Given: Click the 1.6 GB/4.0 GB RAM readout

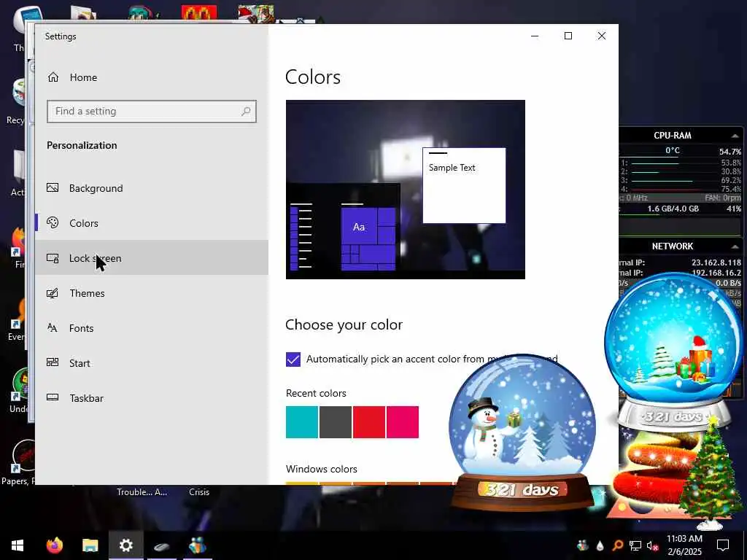Looking at the screenshot, I should [x=673, y=209].
